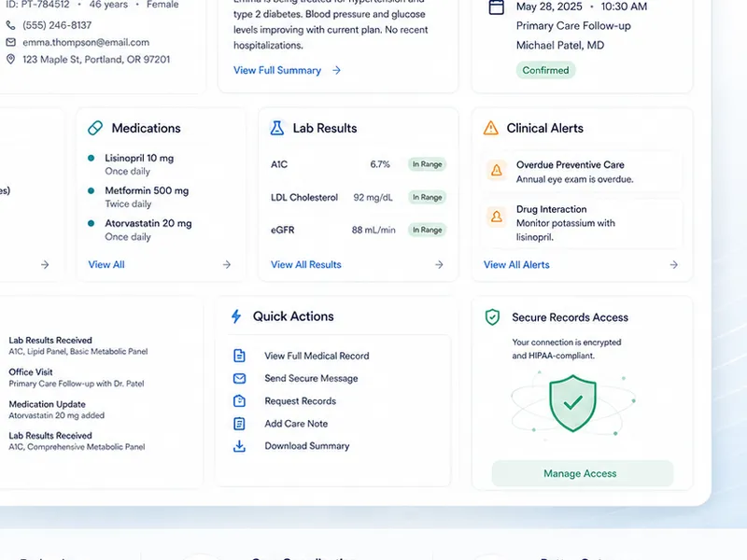Click the arrow beside View All Alerts
Viewport: 747px width, 560px height.
coord(673,265)
